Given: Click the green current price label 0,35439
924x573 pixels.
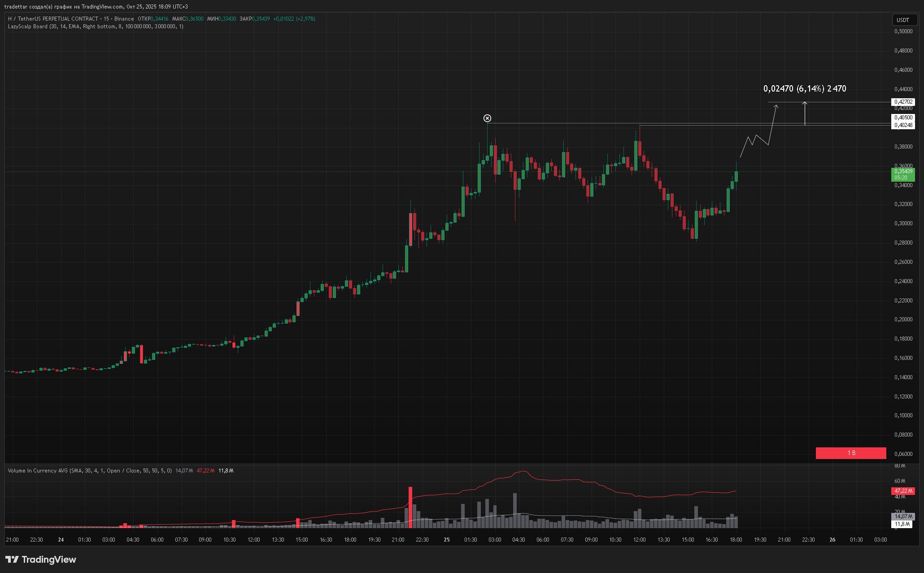Looking at the screenshot, I should click(903, 171).
